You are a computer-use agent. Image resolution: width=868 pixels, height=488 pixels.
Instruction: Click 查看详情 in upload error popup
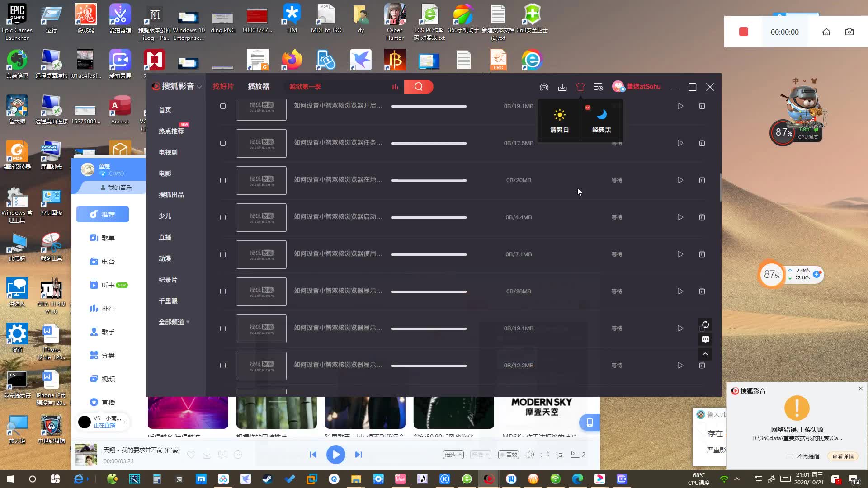pos(843,456)
